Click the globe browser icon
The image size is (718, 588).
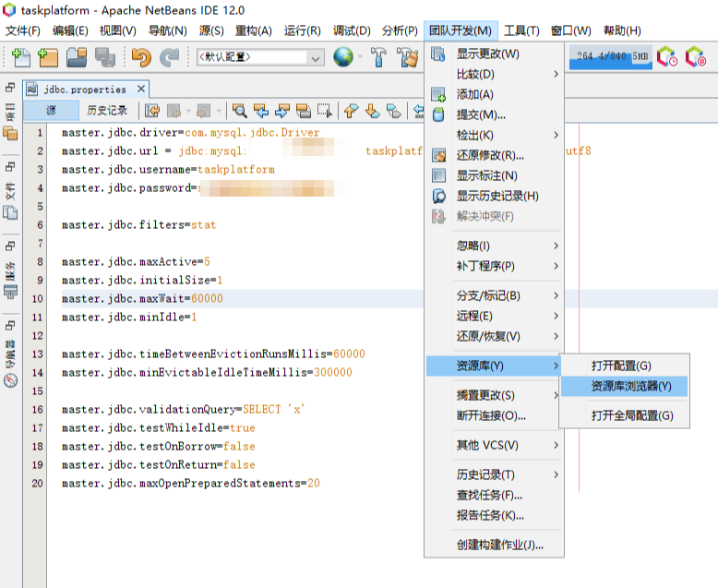(343, 57)
